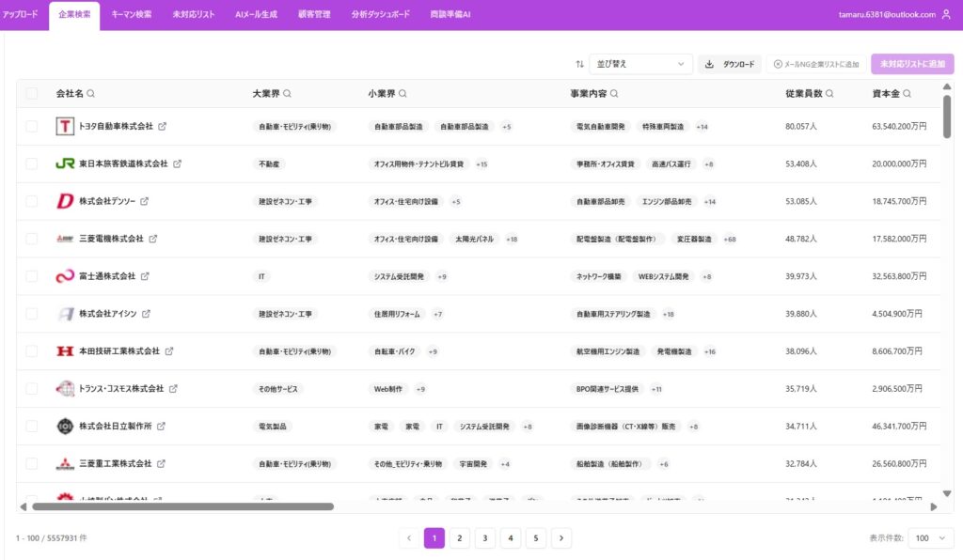Click the horizontal scrollbar right arrow
Image resolution: width=963 pixels, height=560 pixels.
tap(934, 506)
